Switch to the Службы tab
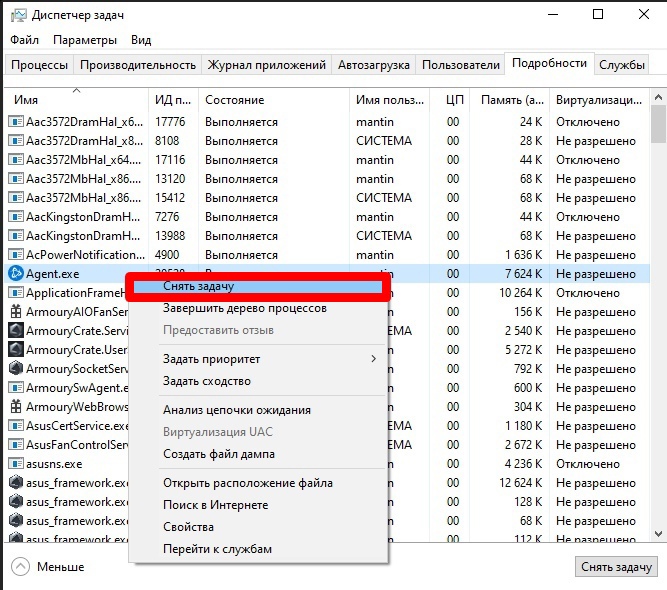This screenshot has width=667, height=590. pyautogui.click(x=621, y=65)
